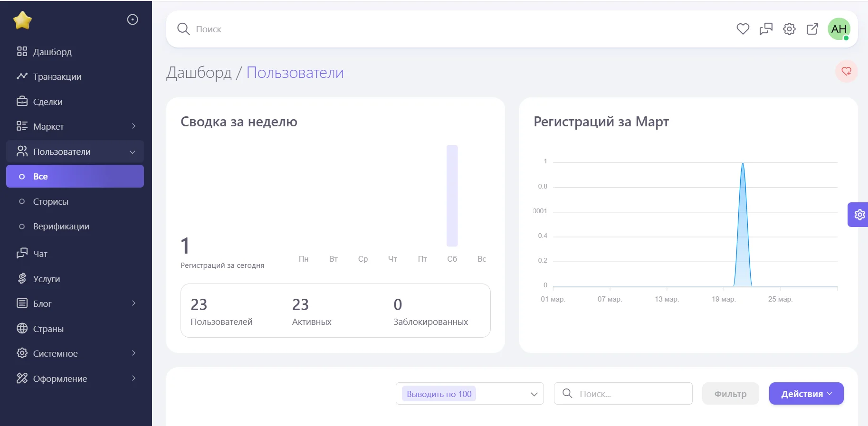Click the Дашборд grid icon
This screenshot has height=426, width=868.
coord(22,51)
